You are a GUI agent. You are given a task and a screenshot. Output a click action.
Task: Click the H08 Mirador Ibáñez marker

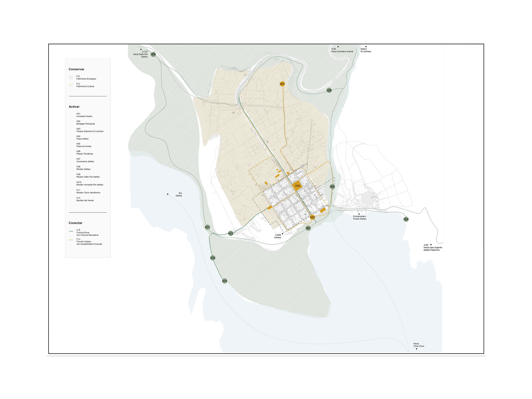click(x=329, y=90)
